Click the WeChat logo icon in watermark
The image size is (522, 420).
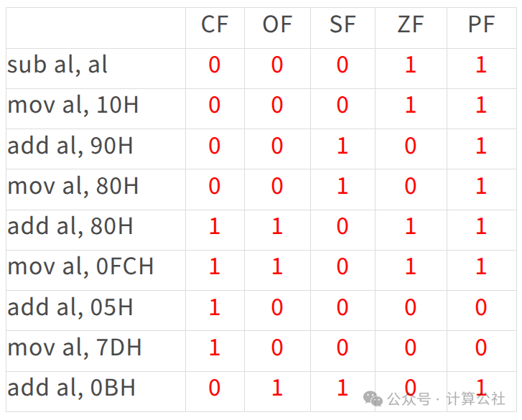coord(373,398)
